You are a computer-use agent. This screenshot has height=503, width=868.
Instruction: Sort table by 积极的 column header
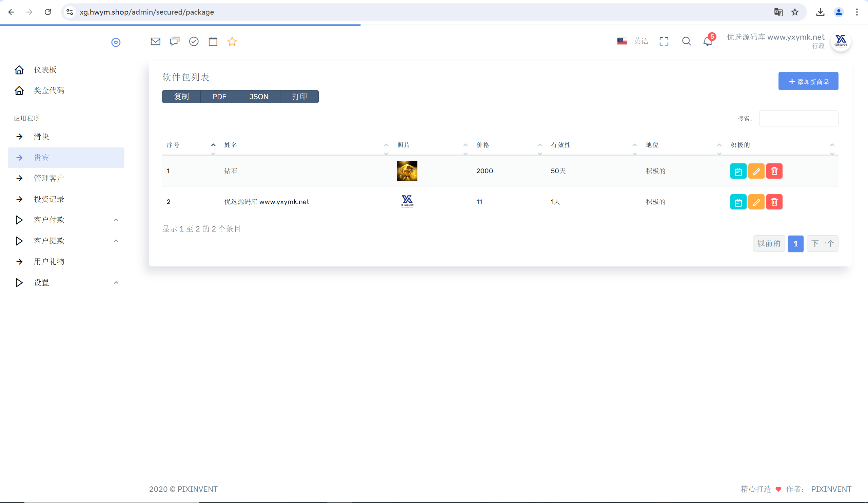[782, 145]
